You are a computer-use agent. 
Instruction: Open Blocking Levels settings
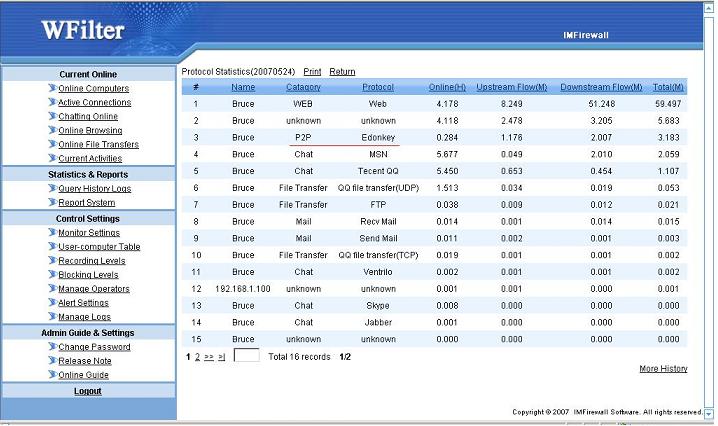click(x=88, y=275)
